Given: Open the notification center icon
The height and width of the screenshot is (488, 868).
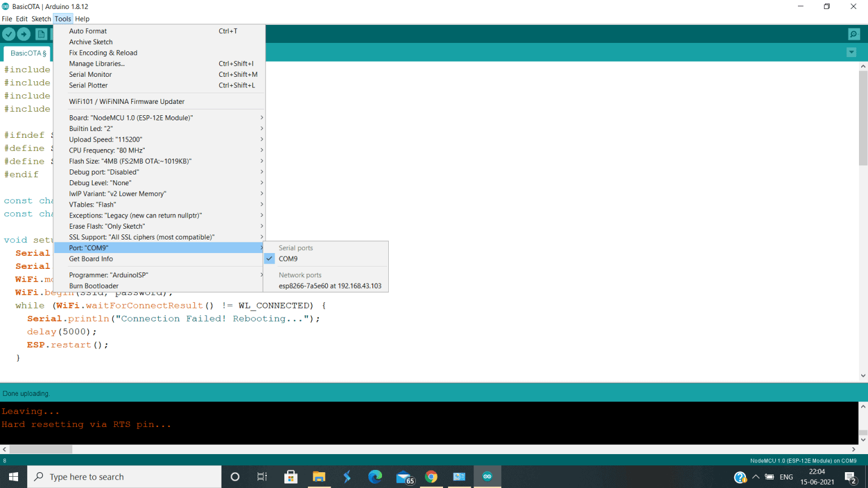Looking at the screenshot, I should [851, 478].
